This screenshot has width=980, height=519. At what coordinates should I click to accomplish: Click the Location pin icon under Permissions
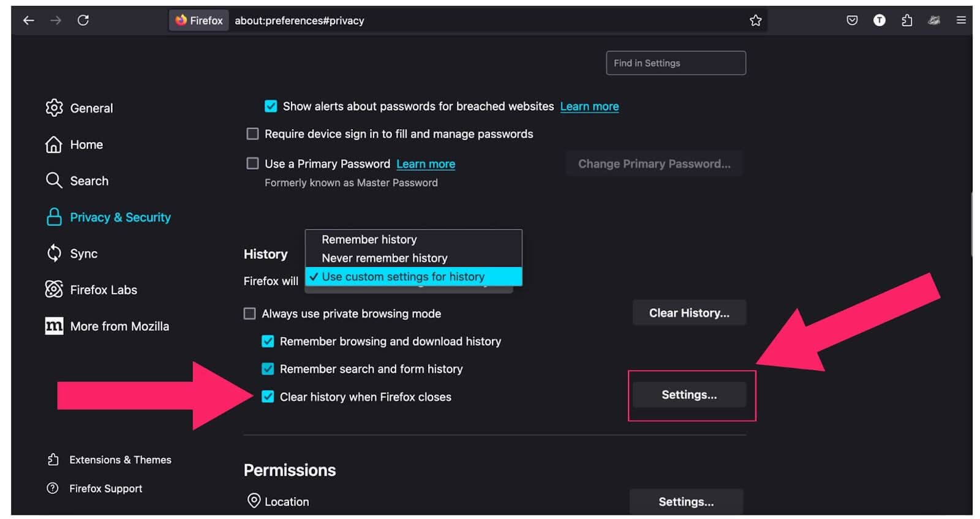(254, 501)
